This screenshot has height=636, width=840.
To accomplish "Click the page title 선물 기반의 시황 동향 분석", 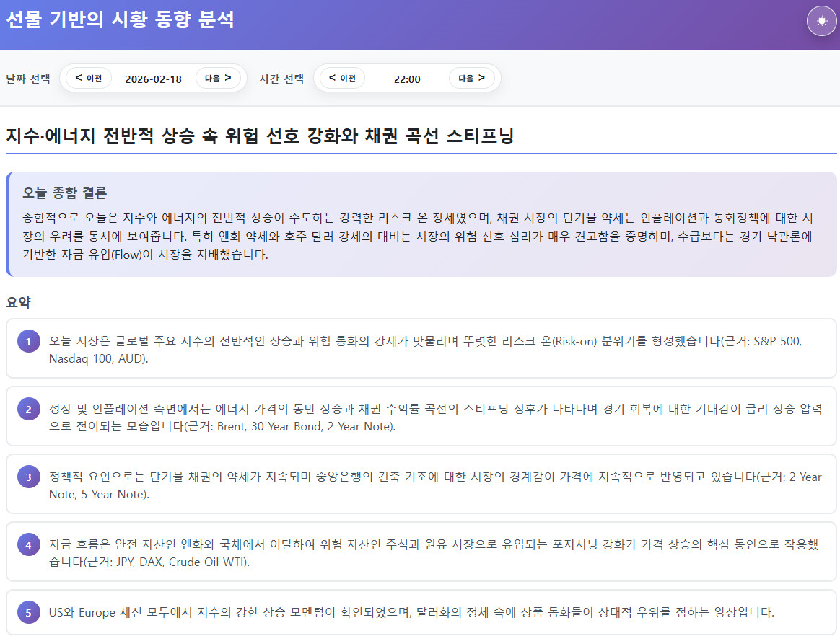I will 120,19.
